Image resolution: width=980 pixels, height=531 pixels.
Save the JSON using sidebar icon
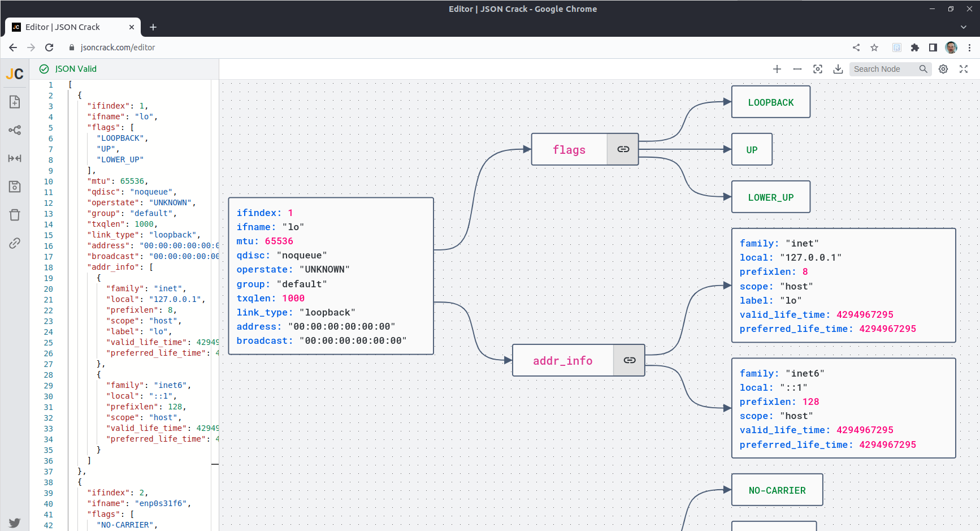point(15,187)
